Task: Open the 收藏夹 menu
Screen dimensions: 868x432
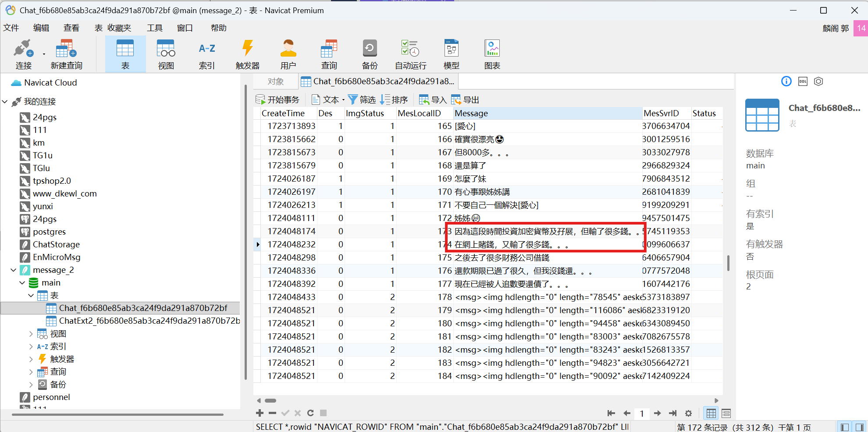Action: pos(119,28)
